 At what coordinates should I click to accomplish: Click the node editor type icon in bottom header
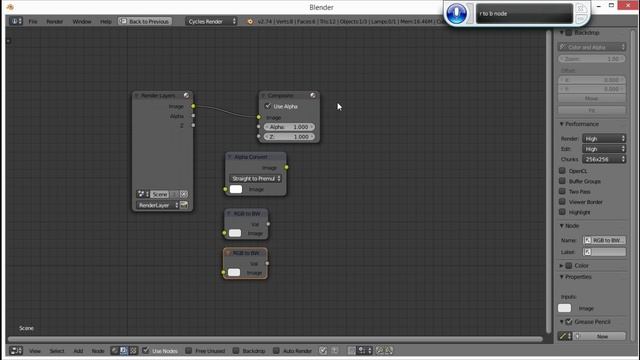click(x=16, y=350)
